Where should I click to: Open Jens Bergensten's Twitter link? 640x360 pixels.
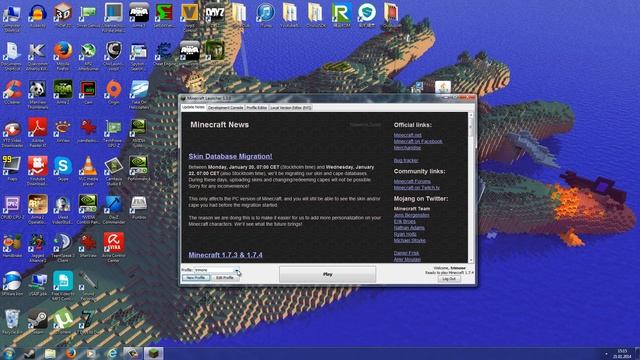[x=411, y=215]
